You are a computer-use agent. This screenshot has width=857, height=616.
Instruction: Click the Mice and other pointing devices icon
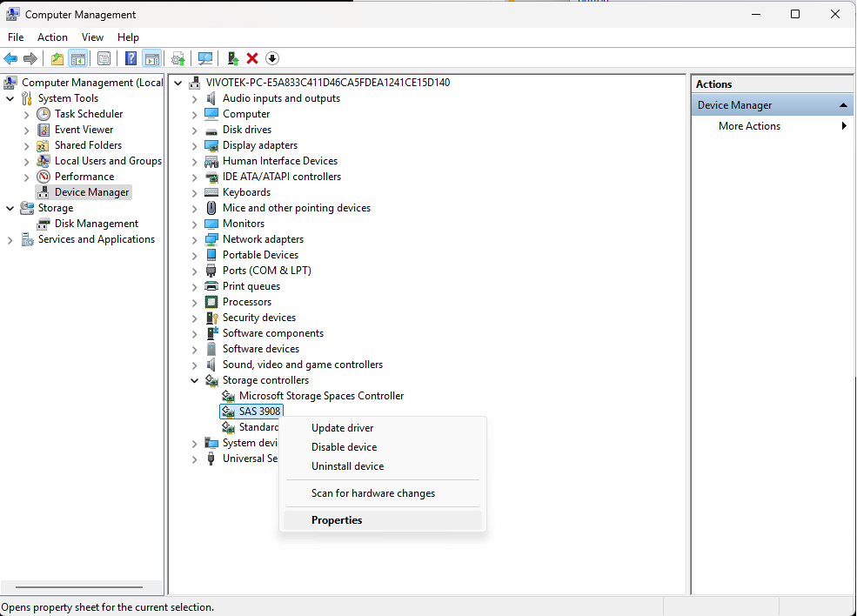pyautogui.click(x=211, y=208)
